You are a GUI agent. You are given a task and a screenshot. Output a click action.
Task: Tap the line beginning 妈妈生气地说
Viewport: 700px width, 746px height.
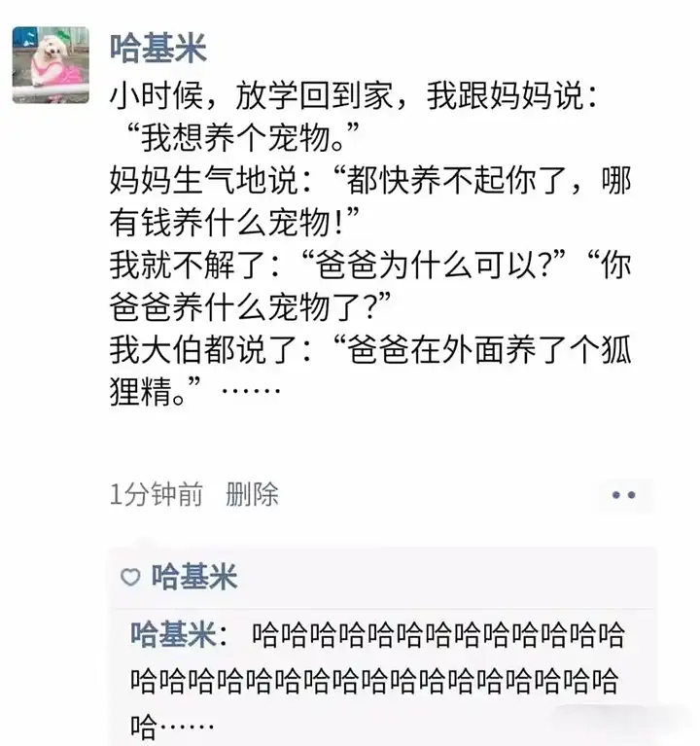(371, 180)
